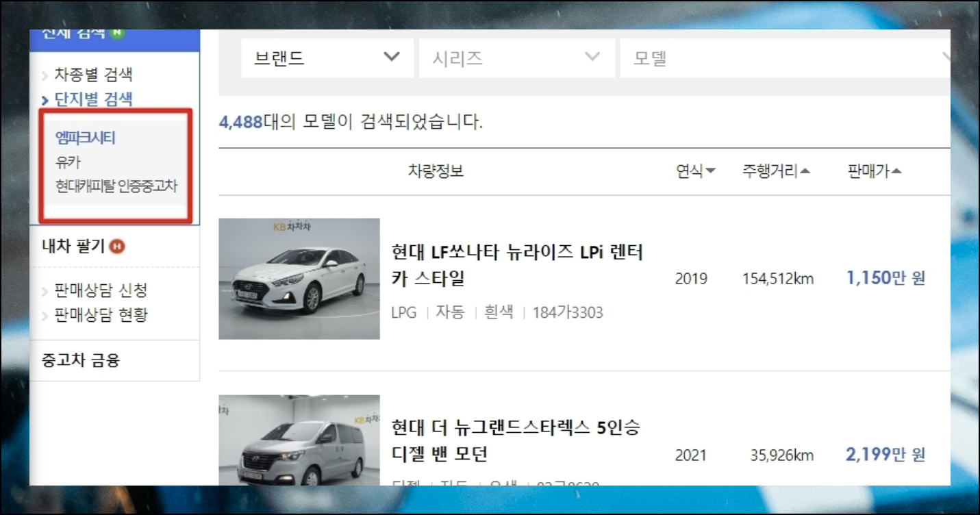
Task: Open 내차 팔기 section
Action: (73, 246)
